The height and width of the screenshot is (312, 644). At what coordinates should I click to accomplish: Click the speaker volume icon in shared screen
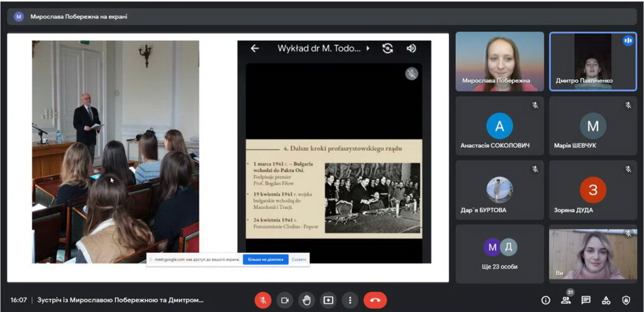411,48
